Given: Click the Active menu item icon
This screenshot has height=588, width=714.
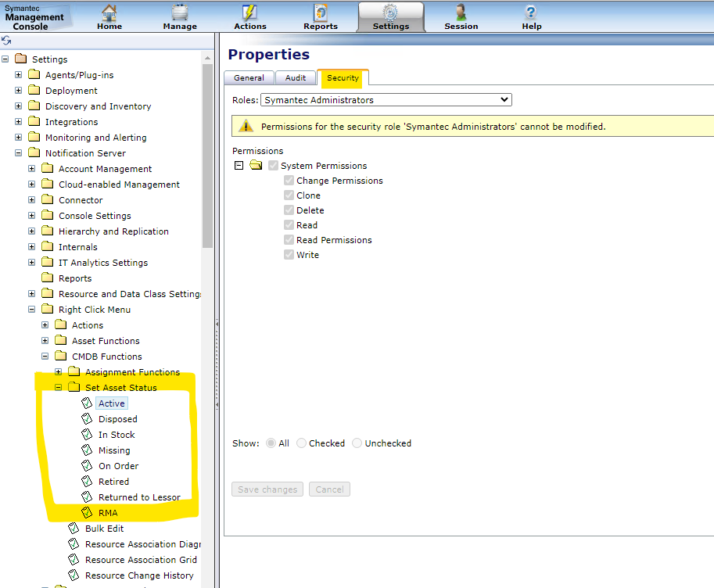Looking at the screenshot, I should (87, 403).
